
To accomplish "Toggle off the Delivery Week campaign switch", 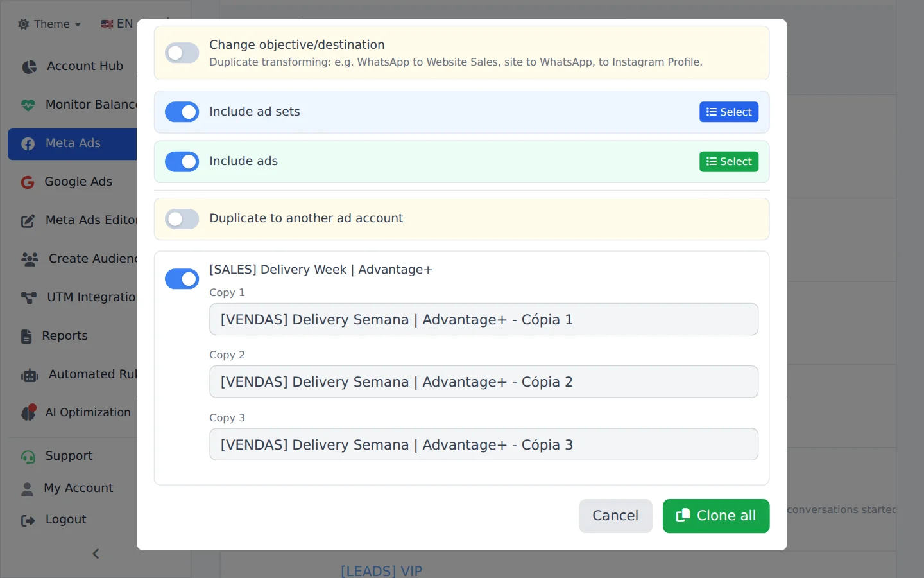I will click(182, 279).
